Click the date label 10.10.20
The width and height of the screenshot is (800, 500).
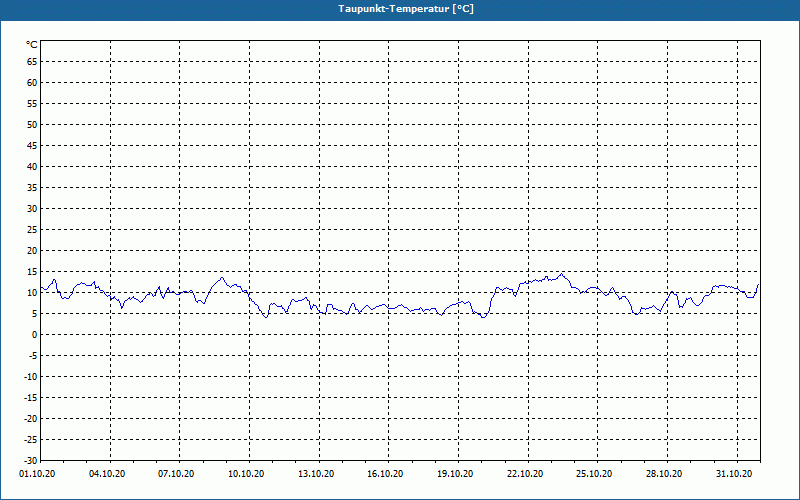click(246, 474)
